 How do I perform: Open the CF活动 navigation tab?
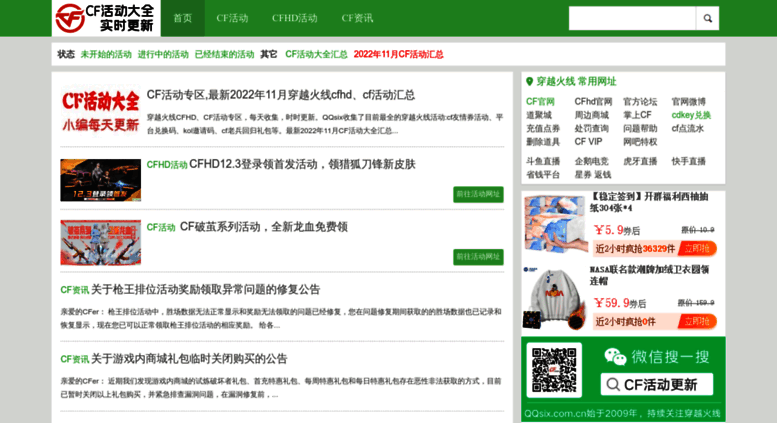pos(232,18)
